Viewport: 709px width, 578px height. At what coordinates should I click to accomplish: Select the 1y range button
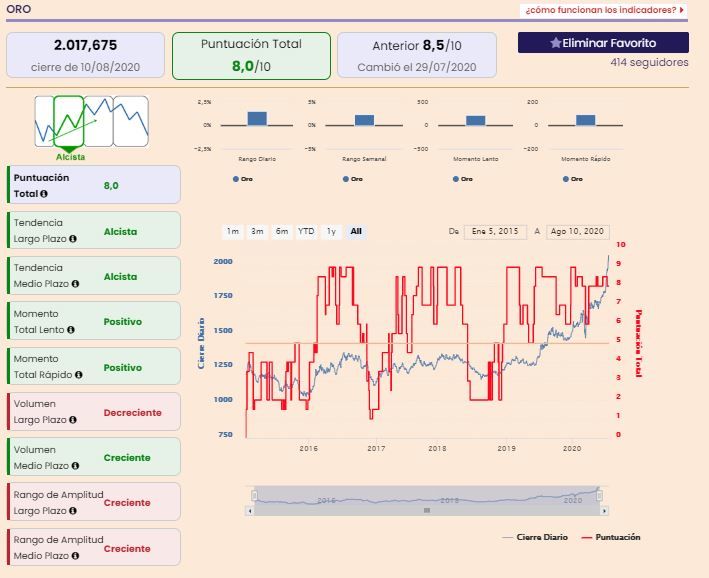(x=331, y=232)
